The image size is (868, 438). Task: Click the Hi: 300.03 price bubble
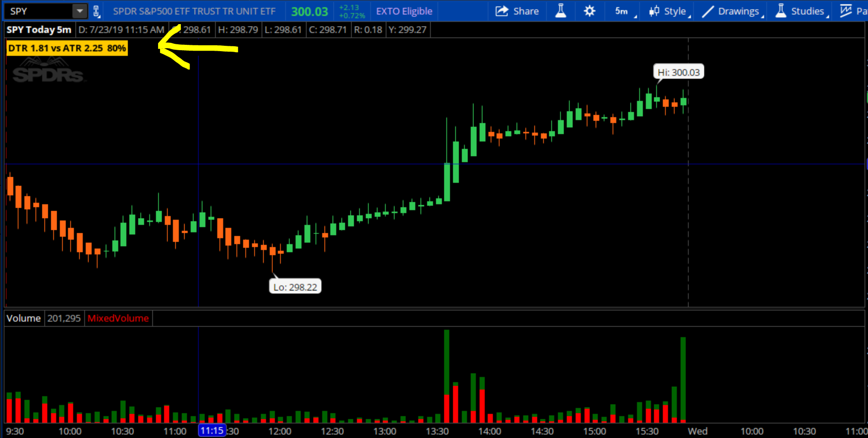[x=678, y=72]
